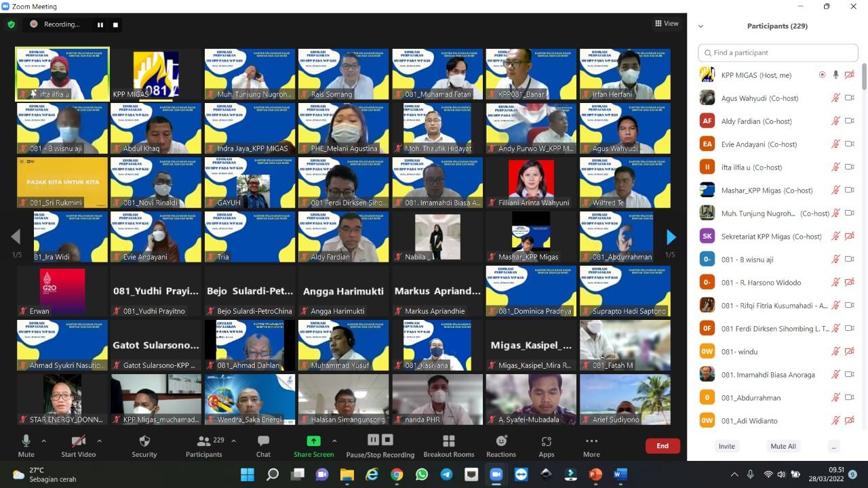Click the green Share Screen icon
Viewport: 868px width, 488px height.
point(313,441)
